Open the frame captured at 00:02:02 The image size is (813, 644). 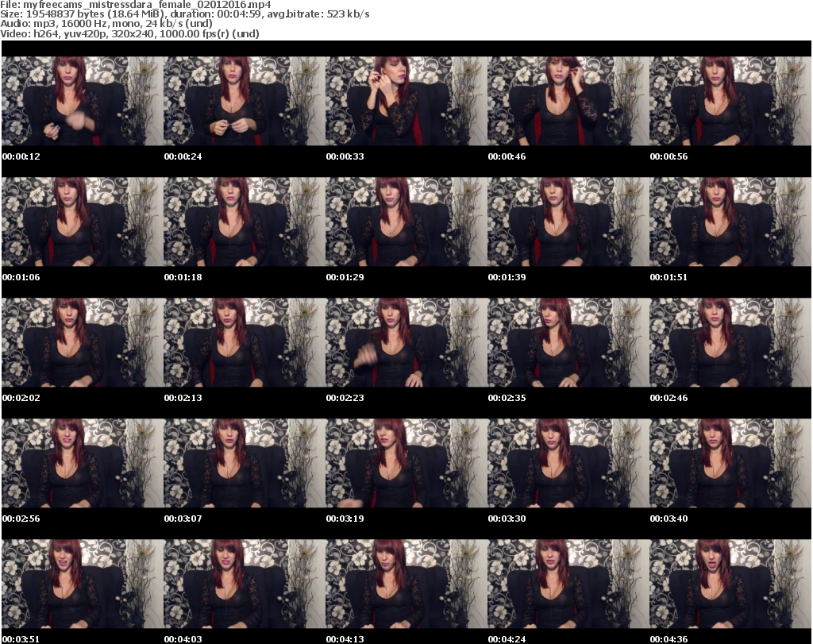coord(83,343)
